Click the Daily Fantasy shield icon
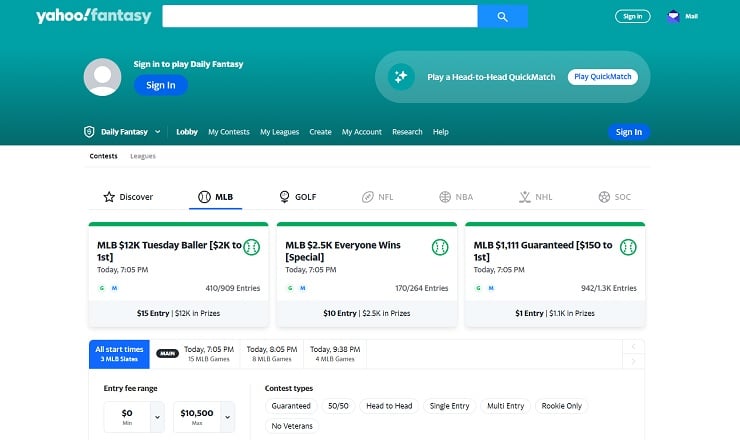740x440 pixels. 89,132
